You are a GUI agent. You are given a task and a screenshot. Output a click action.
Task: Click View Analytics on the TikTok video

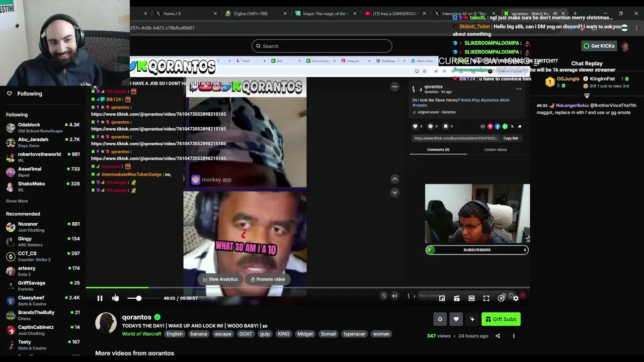click(x=220, y=280)
